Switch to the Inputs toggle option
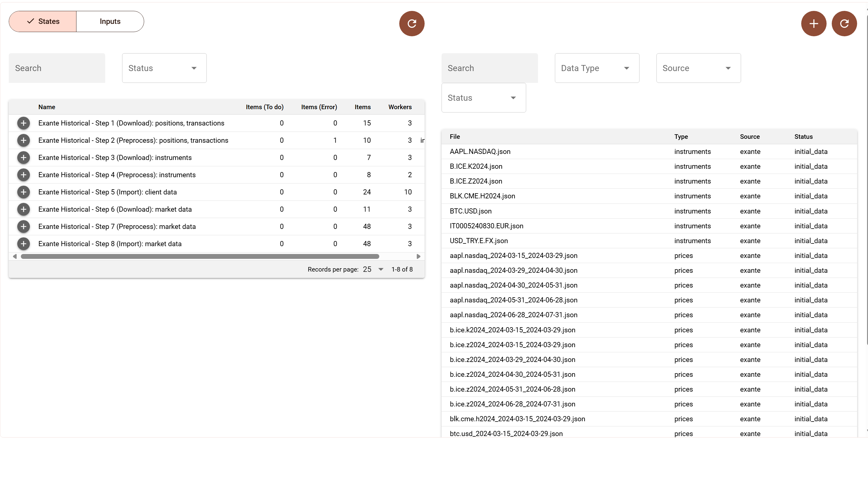 point(110,21)
